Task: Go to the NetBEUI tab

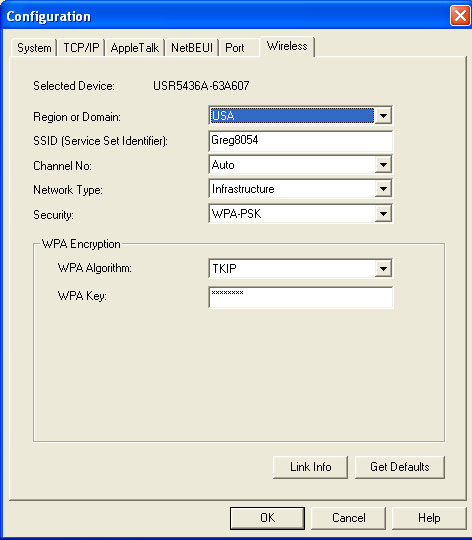Action: pos(192,48)
